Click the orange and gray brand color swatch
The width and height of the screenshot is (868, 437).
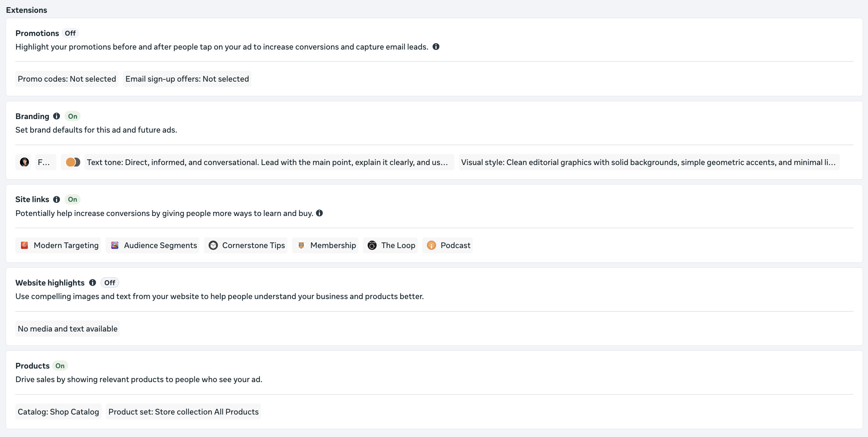(73, 162)
